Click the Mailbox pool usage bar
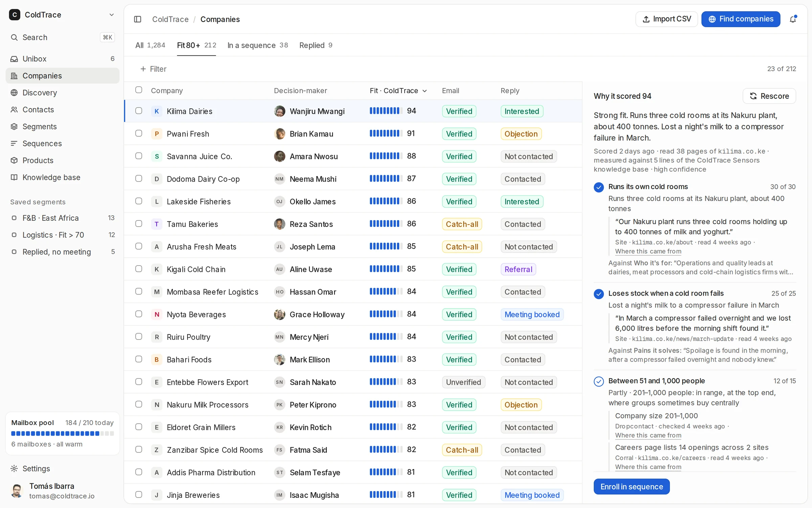The height and width of the screenshot is (508, 812). click(63, 434)
